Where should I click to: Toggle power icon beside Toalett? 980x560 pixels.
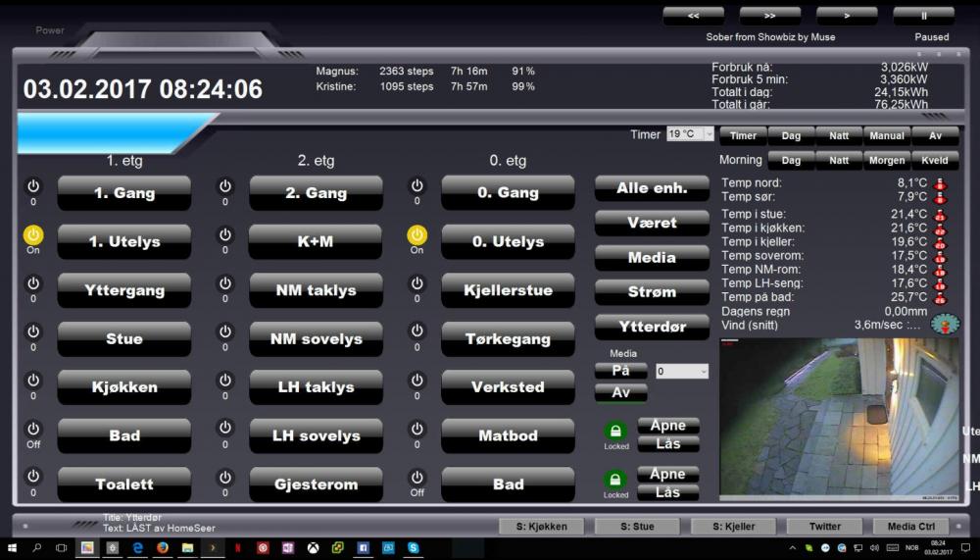pyautogui.click(x=33, y=477)
